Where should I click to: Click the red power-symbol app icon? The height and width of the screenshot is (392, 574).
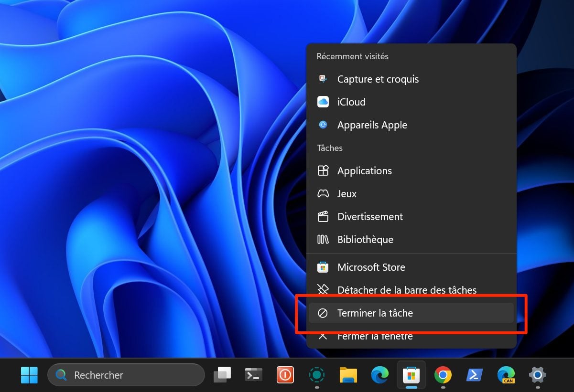click(x=285, y=375)
